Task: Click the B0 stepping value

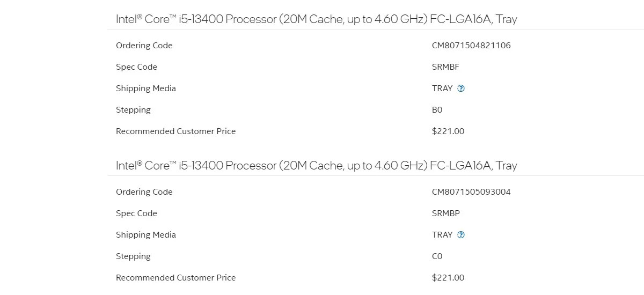Action: [437, 110]
